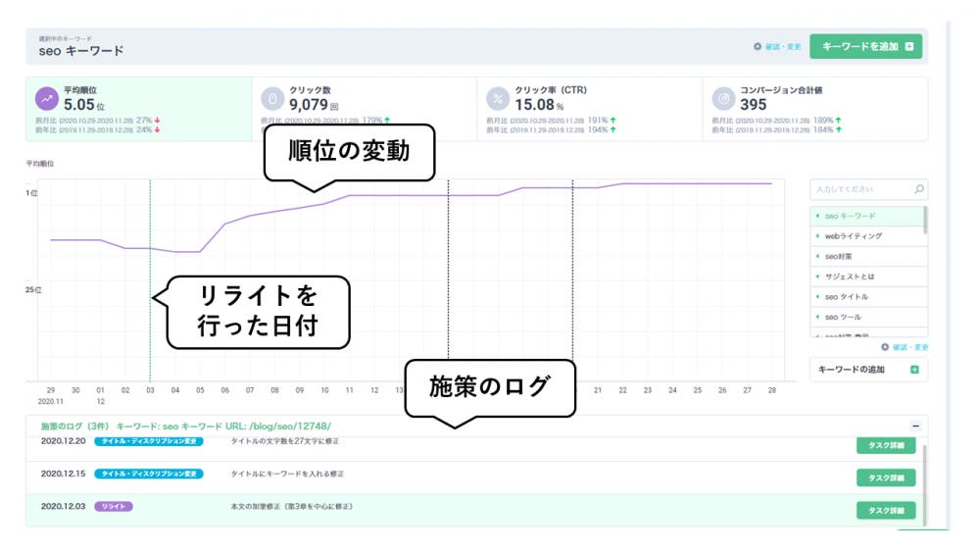Image resolution: width=980 pixels, height=552 pixels.
Task: Click タイトル・ディスクリプション変更 tag on 2020.12.20 row
Action: tap(149, 441)
